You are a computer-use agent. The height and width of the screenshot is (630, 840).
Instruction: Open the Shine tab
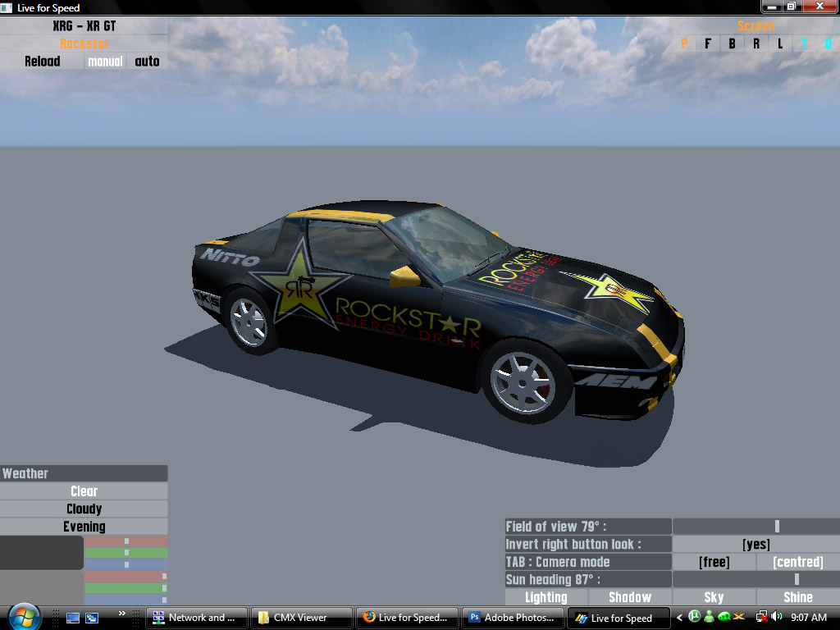798,597
